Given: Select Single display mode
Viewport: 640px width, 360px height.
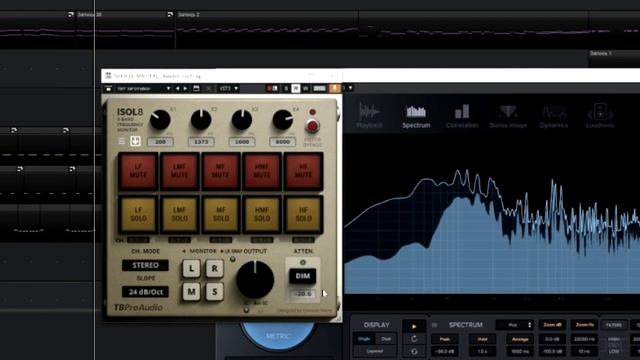Looking at the screenshot, I should pyautogui.click(x=364, y=339).
